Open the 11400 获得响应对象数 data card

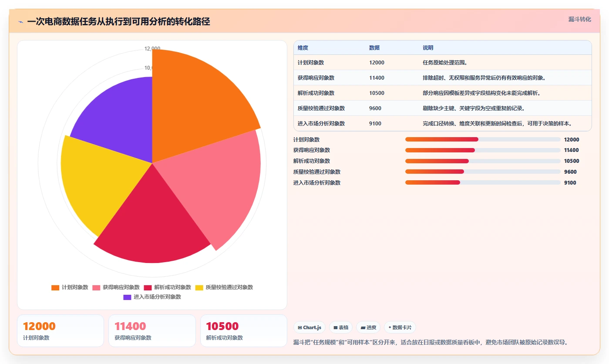click(x=152, y=330)
